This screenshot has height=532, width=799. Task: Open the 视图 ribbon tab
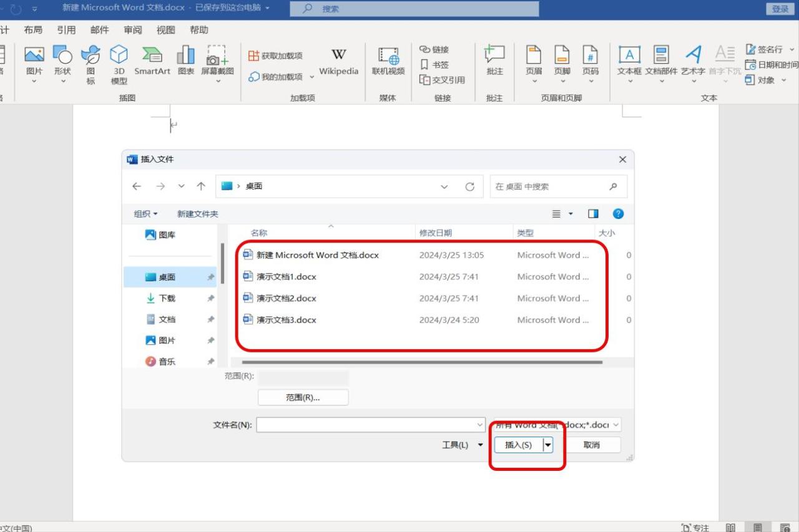click(165, 30)
